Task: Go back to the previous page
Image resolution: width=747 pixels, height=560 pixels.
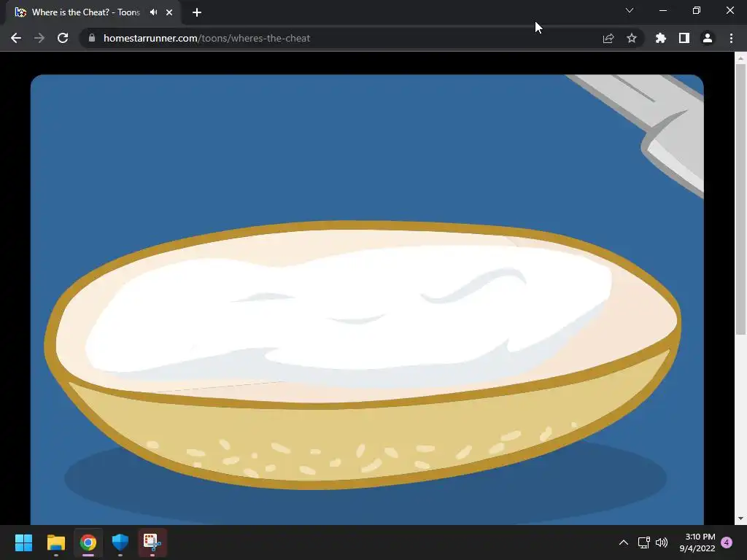Action: 16,38
